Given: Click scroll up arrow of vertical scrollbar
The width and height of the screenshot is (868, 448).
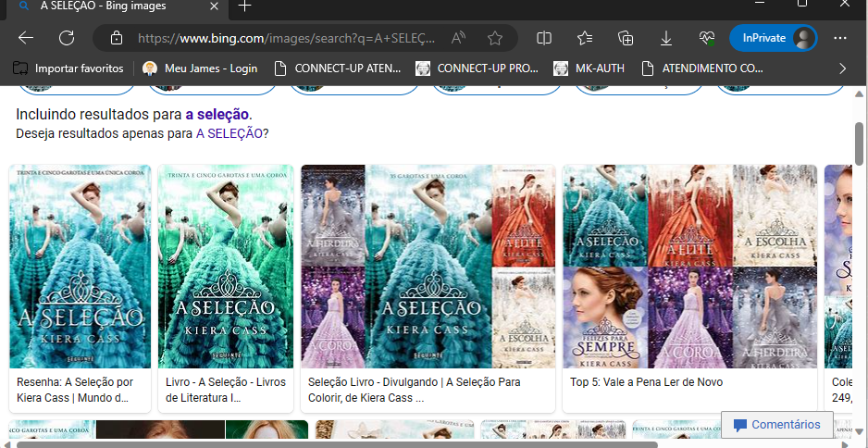Looking at the screenshot, I should [859, 93].
